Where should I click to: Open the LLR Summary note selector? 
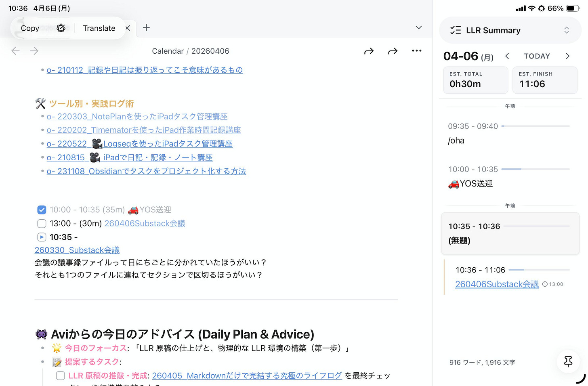point(567,30)
